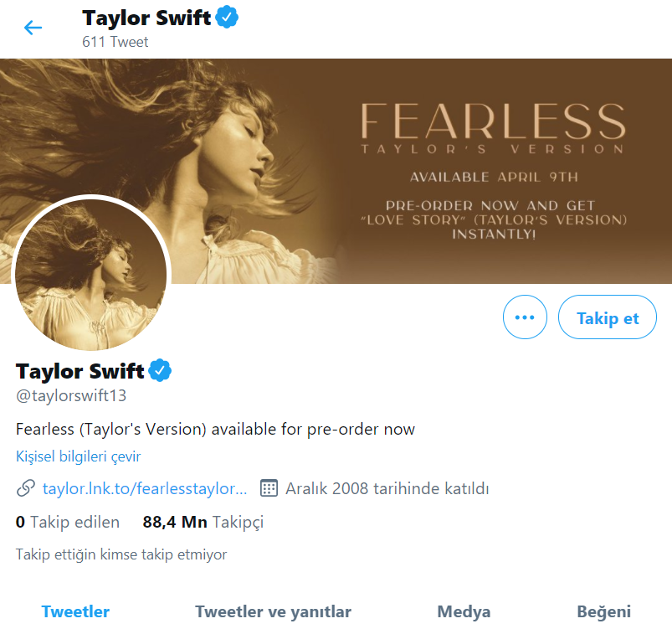Screen dimensions: 672x634
Task: Click the calendar icon next to join date
Action: coord(268,487)
